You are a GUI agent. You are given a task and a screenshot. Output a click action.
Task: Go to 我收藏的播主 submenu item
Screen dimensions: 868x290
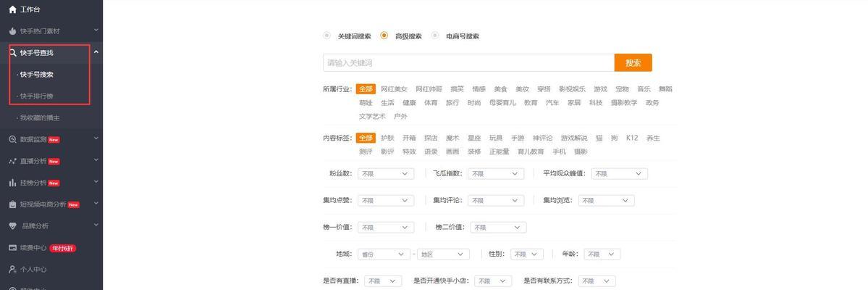tap(40, 118)
